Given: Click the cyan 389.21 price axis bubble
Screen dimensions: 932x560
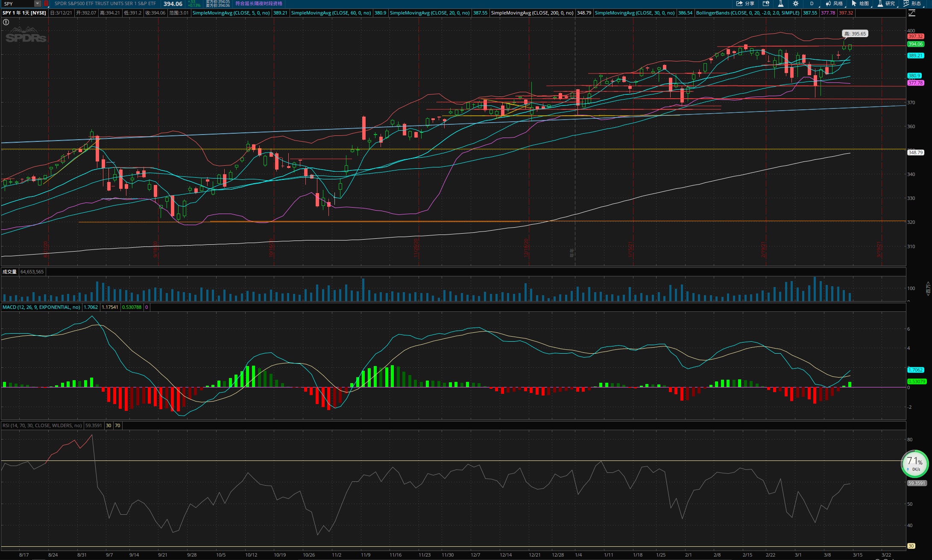Looking at the screenshot, I should 915,56.
